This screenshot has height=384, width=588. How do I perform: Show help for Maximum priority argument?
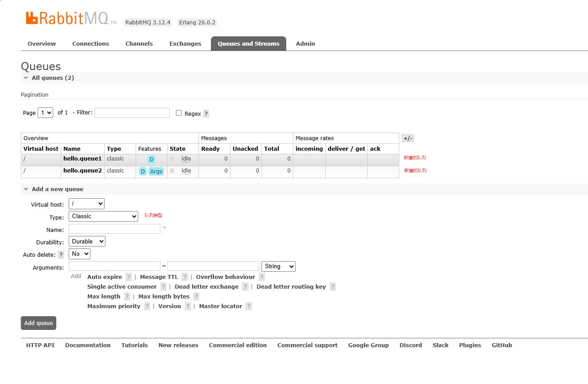(x=147, y=306)
